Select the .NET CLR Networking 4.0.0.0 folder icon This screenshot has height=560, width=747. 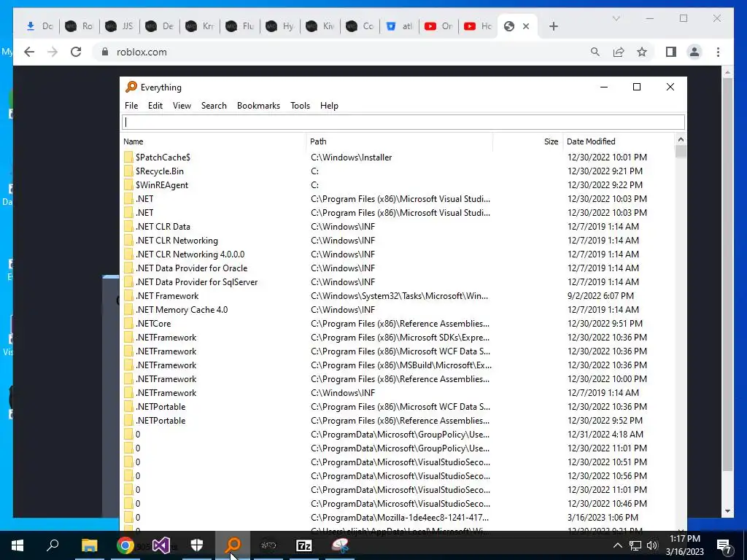click(x=128, y=254)
